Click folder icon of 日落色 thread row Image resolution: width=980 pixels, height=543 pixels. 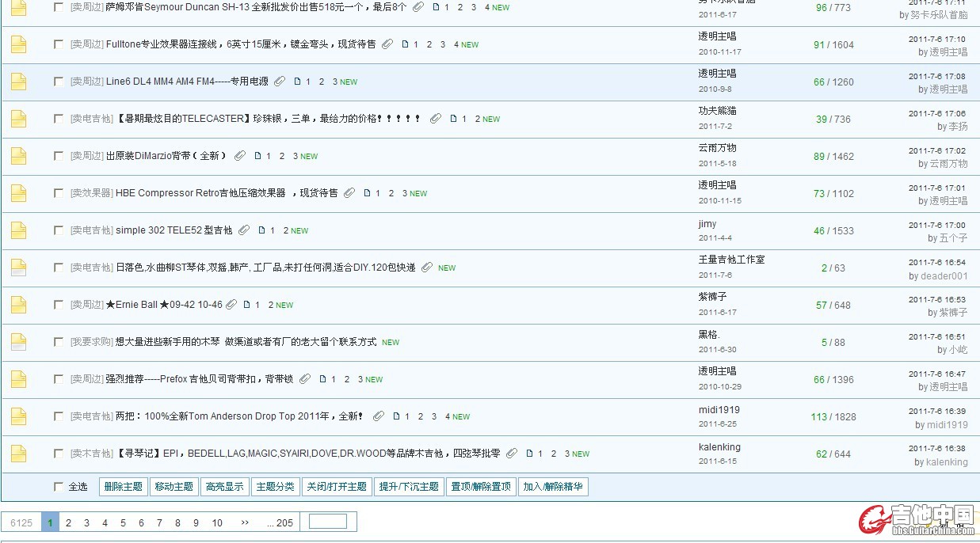coord(18,268)
